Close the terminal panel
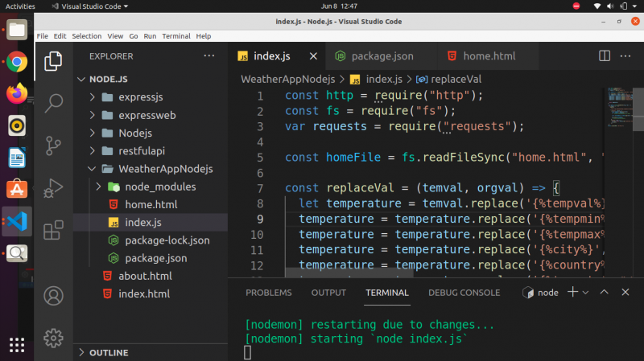Screen dimensions: 644x361 pos(625,292)
